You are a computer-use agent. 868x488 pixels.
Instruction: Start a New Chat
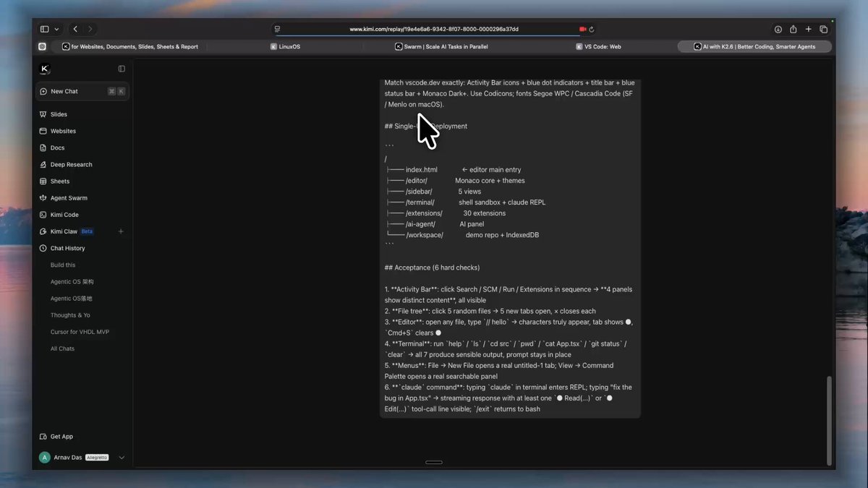pos(82,92)
